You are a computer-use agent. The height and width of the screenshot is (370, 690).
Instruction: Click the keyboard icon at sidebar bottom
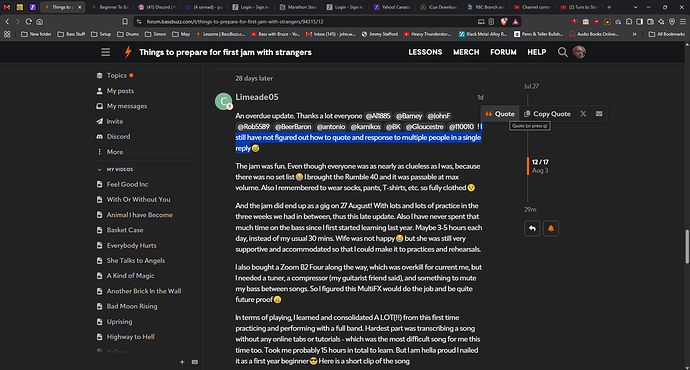(195, 362)
